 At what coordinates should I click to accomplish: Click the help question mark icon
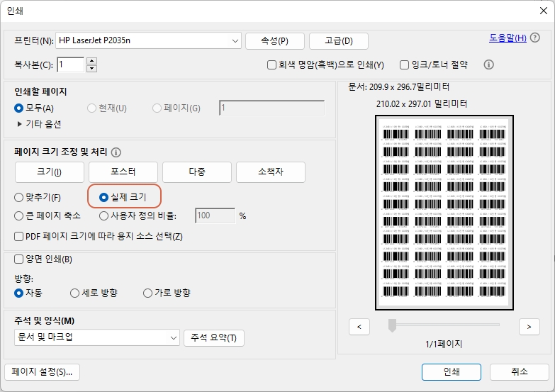click(x=535, y=38)
